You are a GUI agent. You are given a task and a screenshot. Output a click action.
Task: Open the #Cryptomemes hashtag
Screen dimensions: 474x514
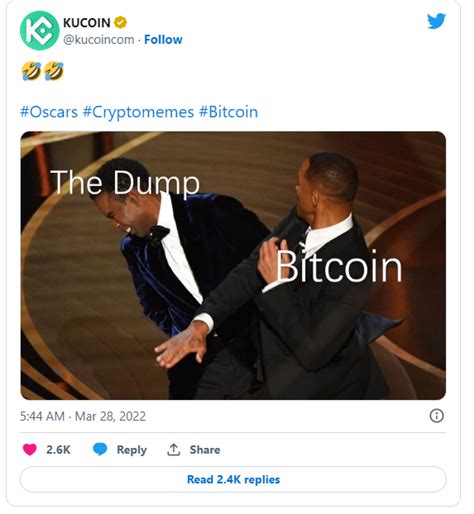click(138, 112)
